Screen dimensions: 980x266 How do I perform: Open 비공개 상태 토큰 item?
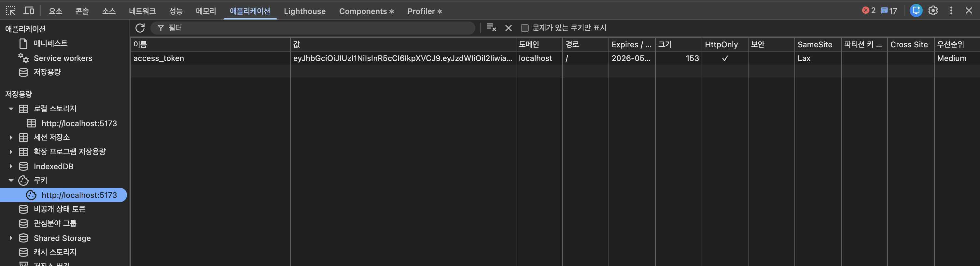coord(59,209)
